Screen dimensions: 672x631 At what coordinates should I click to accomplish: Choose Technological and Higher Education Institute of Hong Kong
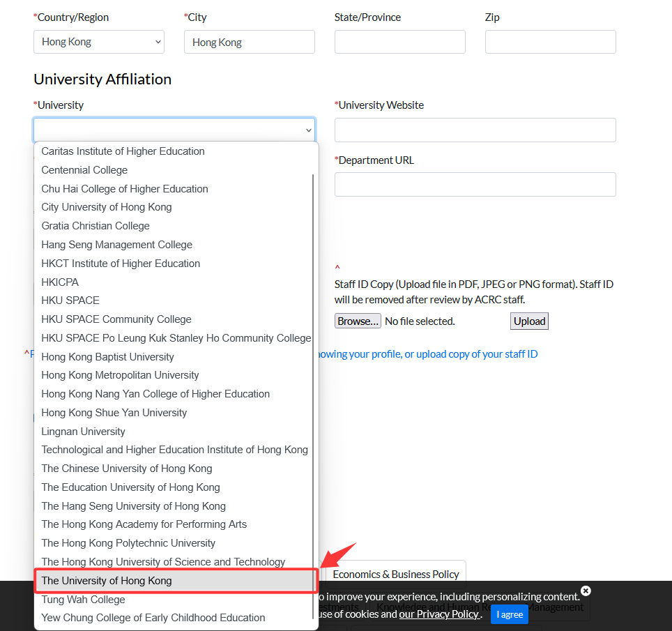pos(174,450)
